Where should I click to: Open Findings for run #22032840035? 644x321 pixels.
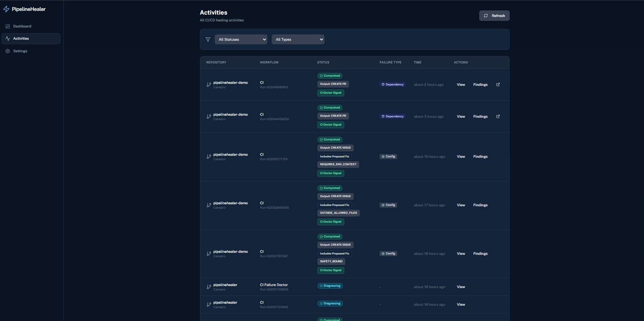tap(480, 205)
